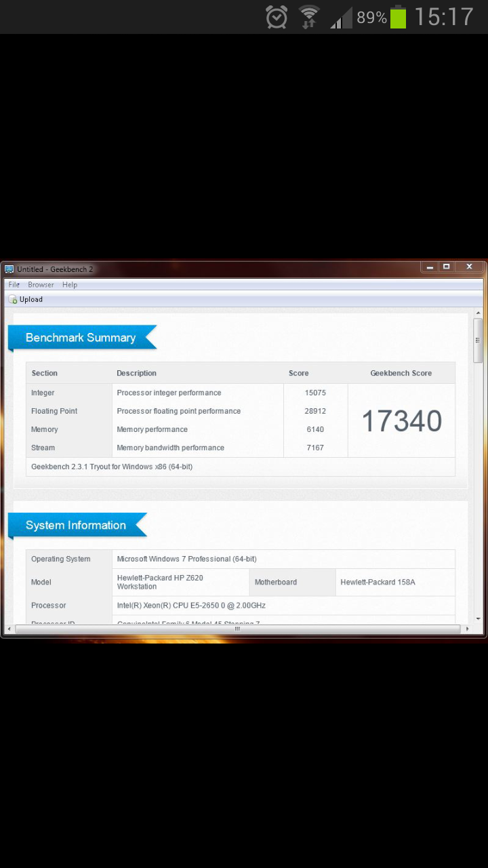Viewport: 488px width, 868px height.
Task: Select the Memory row label
Action: tap(45, 429)
